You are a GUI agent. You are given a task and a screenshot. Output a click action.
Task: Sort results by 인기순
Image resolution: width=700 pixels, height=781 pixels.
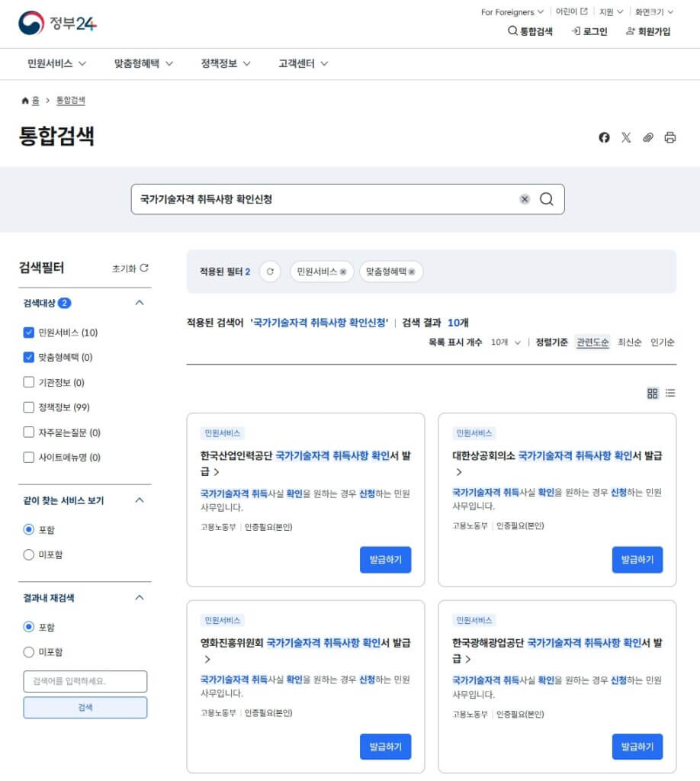click(x=662, y=342)
